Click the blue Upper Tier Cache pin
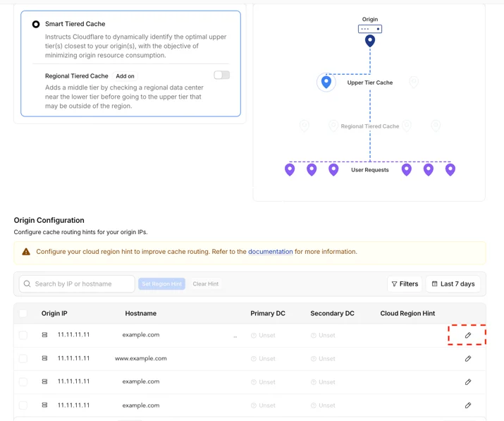The image size is (504, 421). pos(326,83)
